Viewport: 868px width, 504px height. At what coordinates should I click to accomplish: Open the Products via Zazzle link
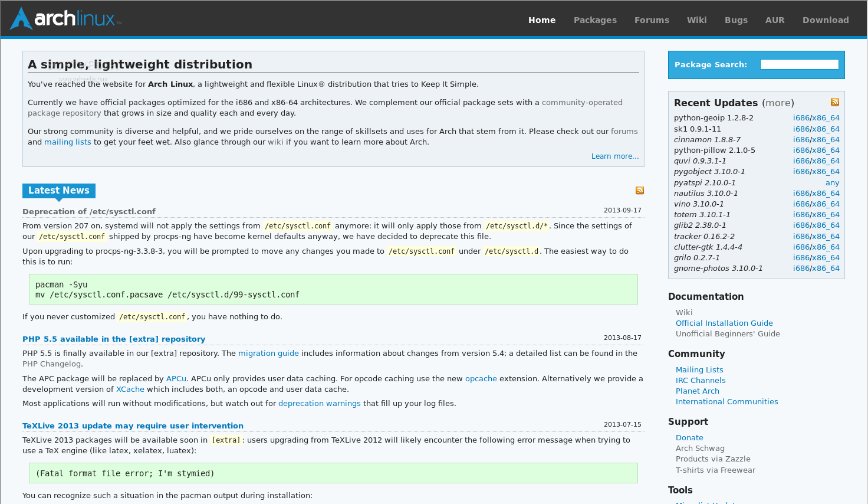coord(713,459)
